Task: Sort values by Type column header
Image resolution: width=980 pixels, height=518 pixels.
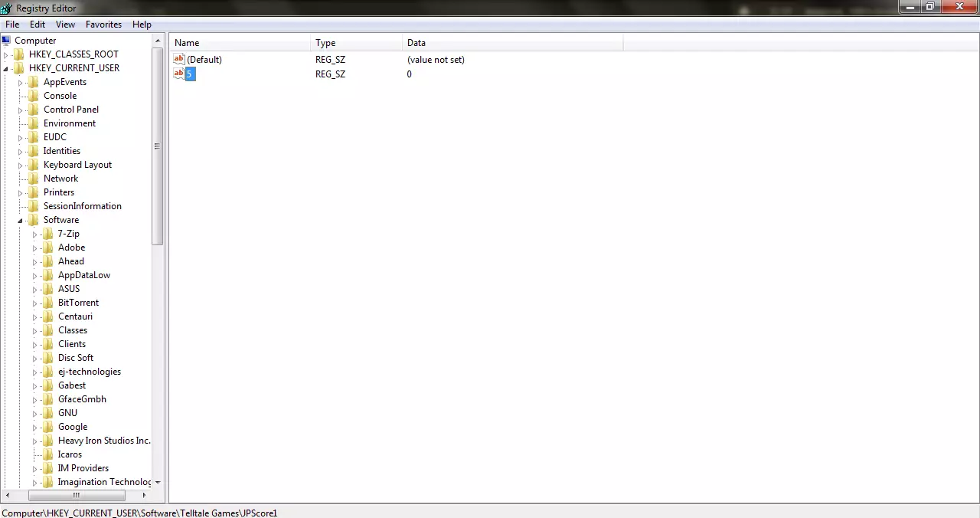Action: click(x=357, y=43)
